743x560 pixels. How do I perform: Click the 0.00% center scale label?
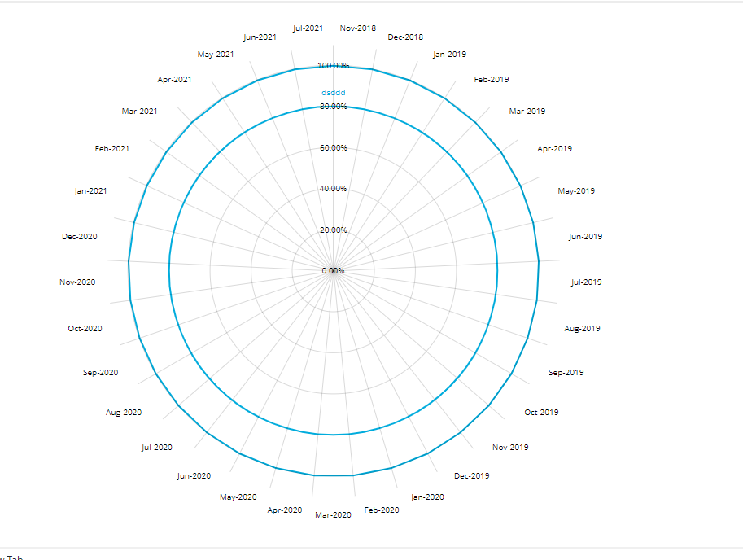pos(333,271)
